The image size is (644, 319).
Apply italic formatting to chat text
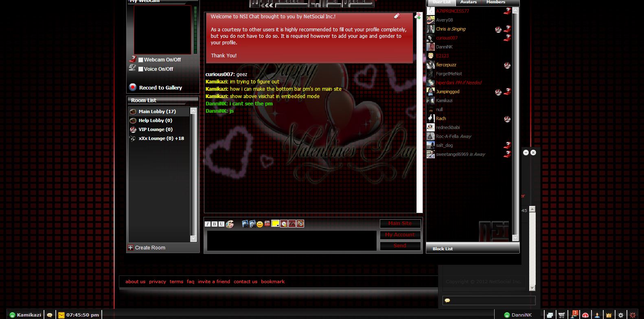(208, 224)
